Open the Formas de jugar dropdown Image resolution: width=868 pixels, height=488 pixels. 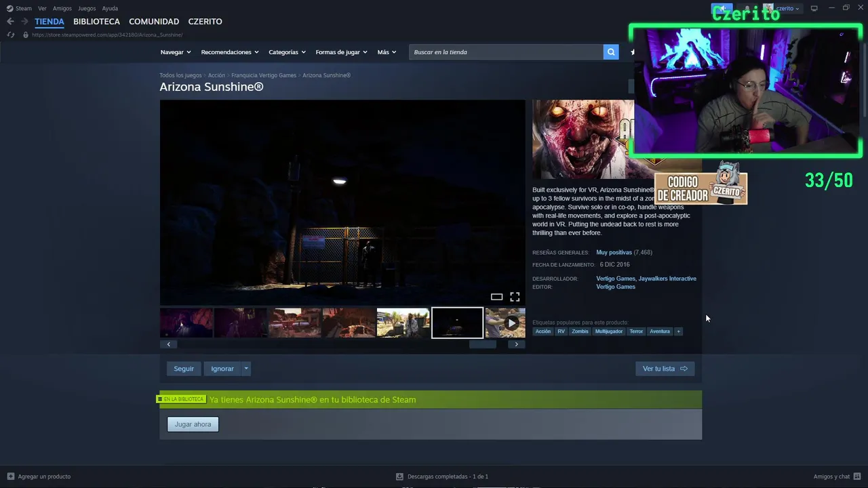point(341,52)
